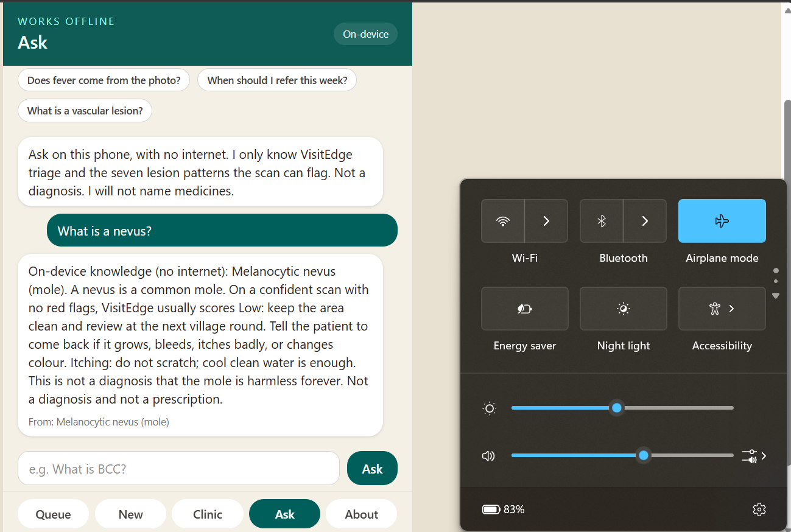This screenshot has height=532, width=791.
Task: Switch to the Queue tab
Action: click(54, 514)
